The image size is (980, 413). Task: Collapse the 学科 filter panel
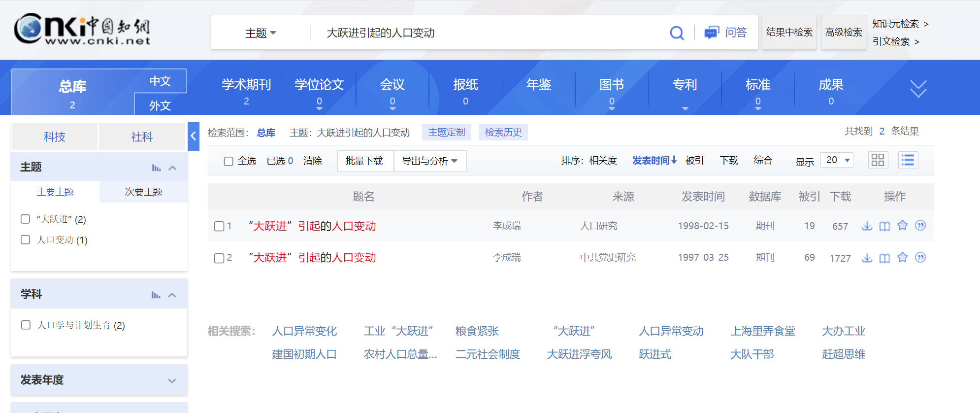pos(172,295)
